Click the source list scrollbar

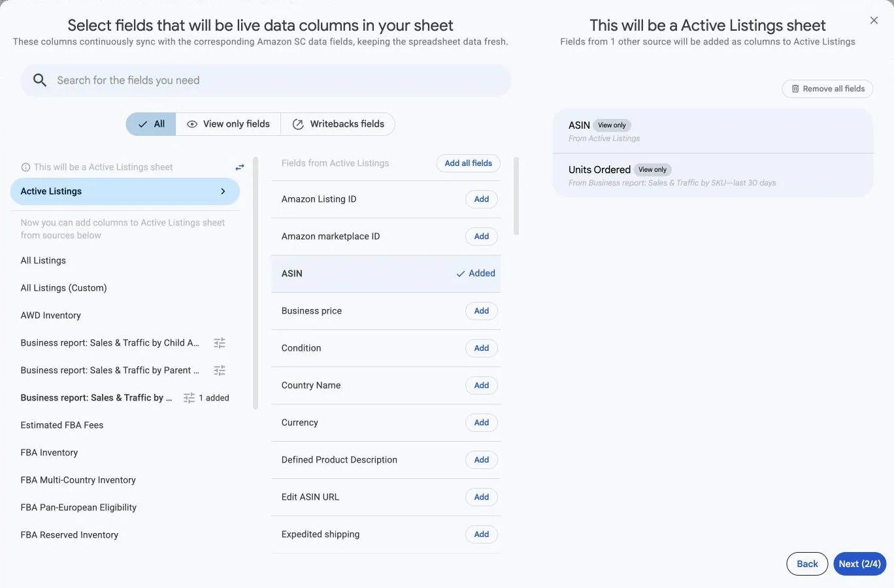point(256,284)
